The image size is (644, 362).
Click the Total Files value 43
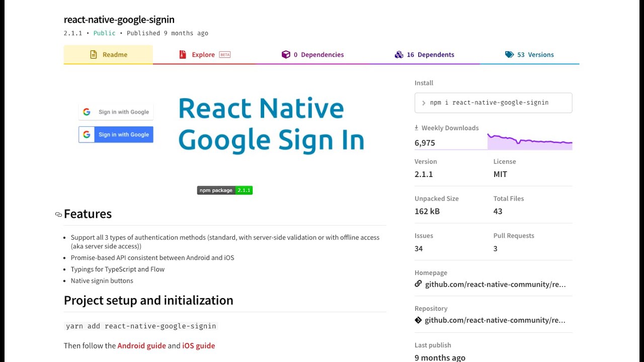[x=498, y=211]
